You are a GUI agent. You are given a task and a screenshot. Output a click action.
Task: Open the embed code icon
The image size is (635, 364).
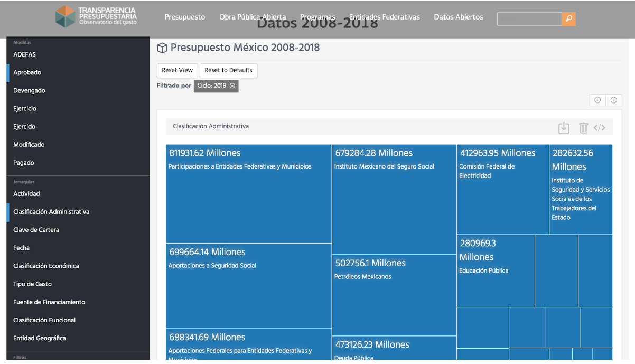(x=600, y=127)
